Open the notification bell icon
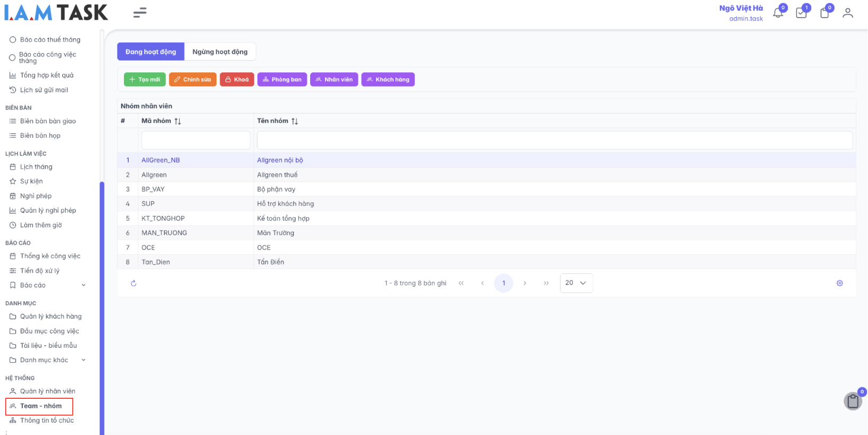Image resolution: width=868 pixels, height=435 pixels. coord(778,13)
